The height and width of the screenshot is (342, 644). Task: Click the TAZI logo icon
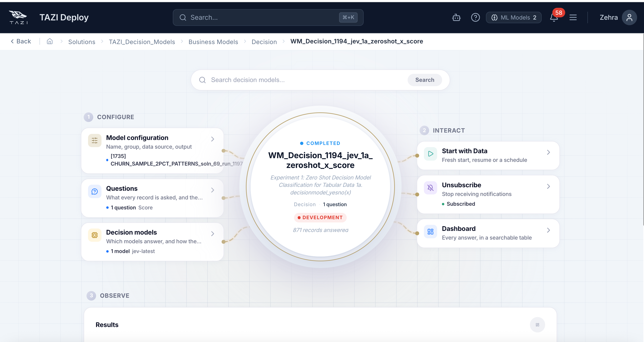(x=18, y=17)
